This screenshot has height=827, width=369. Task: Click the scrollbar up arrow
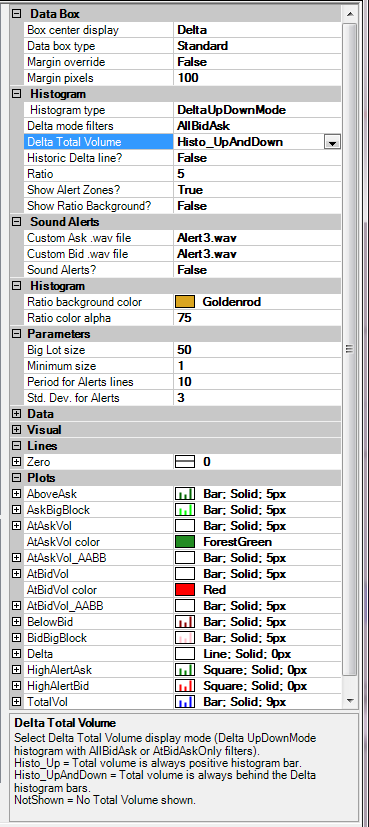click(349, 13)
